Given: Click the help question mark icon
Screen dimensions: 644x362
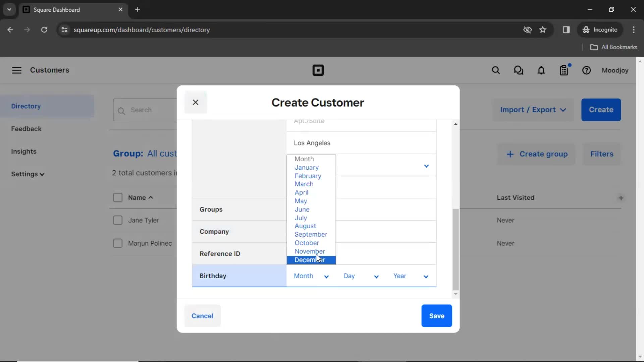Looking at the screenshot, I should (x=587, y=70).
